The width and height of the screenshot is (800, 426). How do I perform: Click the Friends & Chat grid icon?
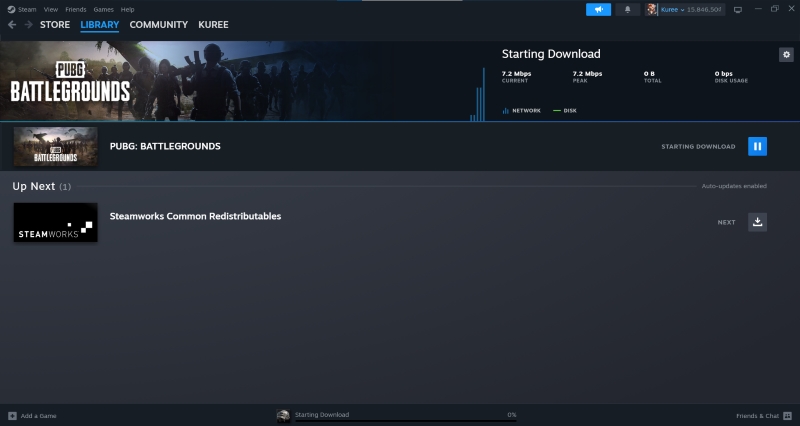787,416
